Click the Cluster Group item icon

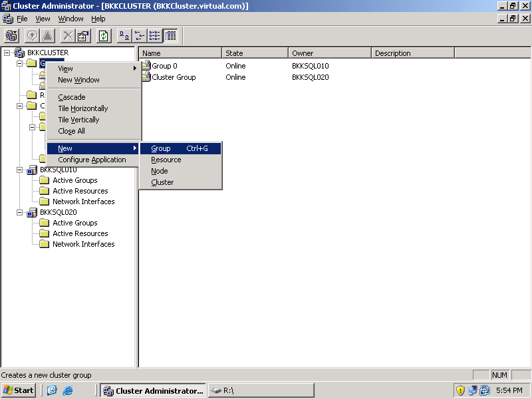[x=146, y=76]
